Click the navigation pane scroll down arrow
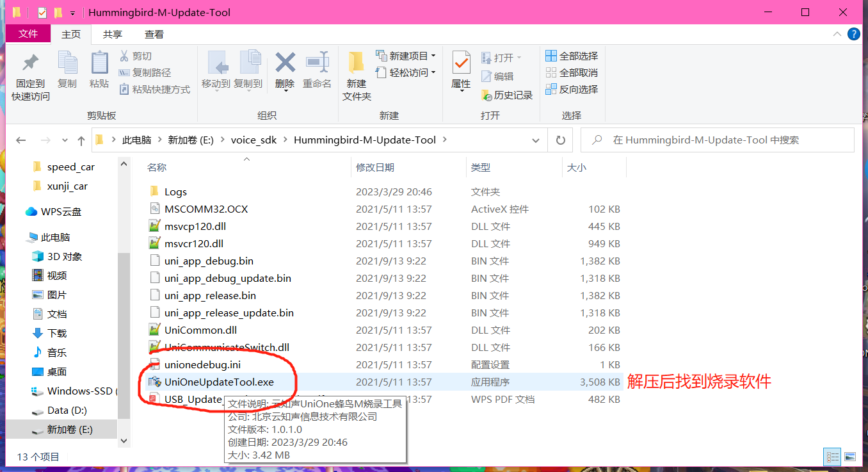The width and height of the screenshot is (868, 472). coord(124,441)
